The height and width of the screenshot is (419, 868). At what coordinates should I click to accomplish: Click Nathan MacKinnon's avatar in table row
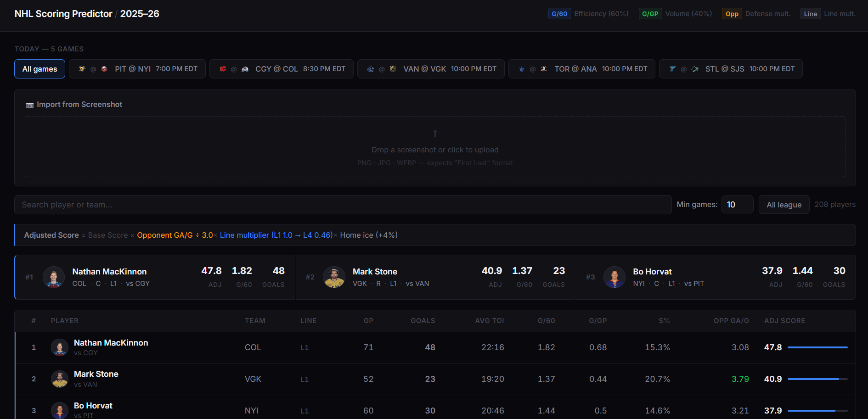[x=60, y=347]
